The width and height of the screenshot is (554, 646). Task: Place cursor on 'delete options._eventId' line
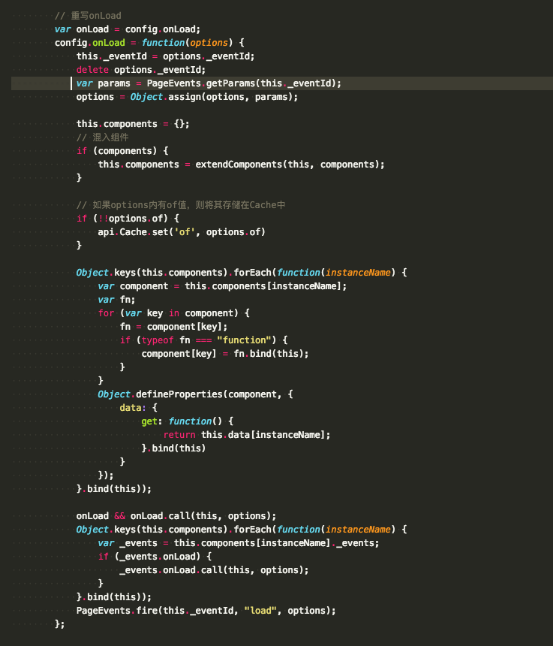point(141,70)
